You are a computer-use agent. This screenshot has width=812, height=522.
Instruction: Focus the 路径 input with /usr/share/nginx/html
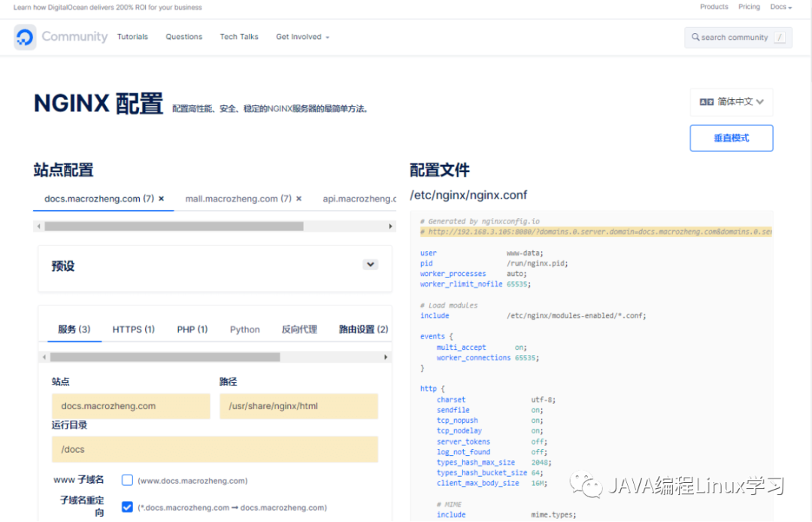coord(298,406)
